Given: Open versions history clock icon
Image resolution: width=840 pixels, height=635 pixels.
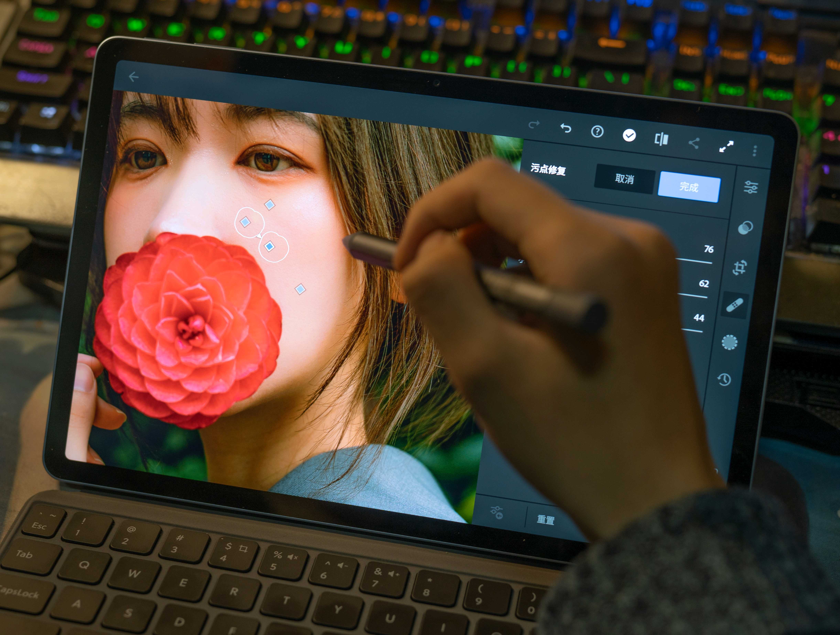Looking at the screenshot, I should 724,379.
